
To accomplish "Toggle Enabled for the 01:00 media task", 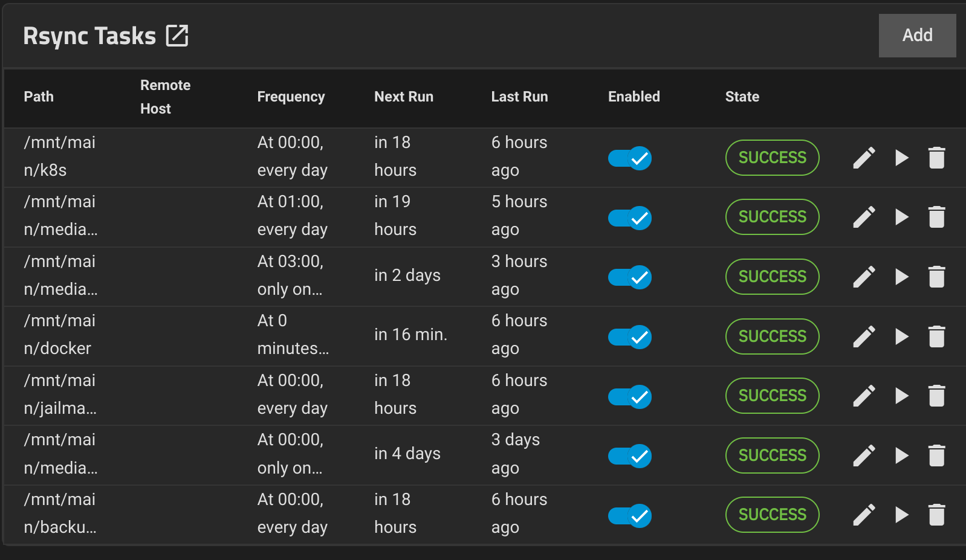I will (x=630, y=218).
